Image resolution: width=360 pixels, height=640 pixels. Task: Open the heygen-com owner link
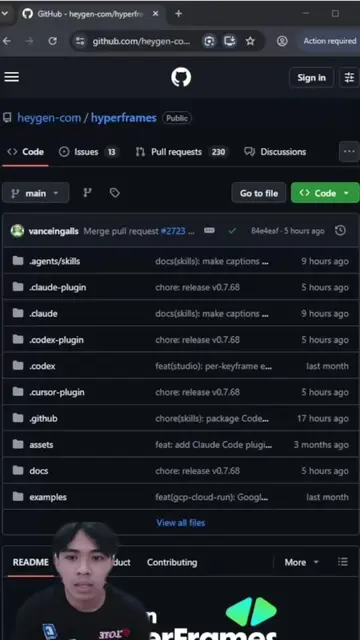[49, 118]
